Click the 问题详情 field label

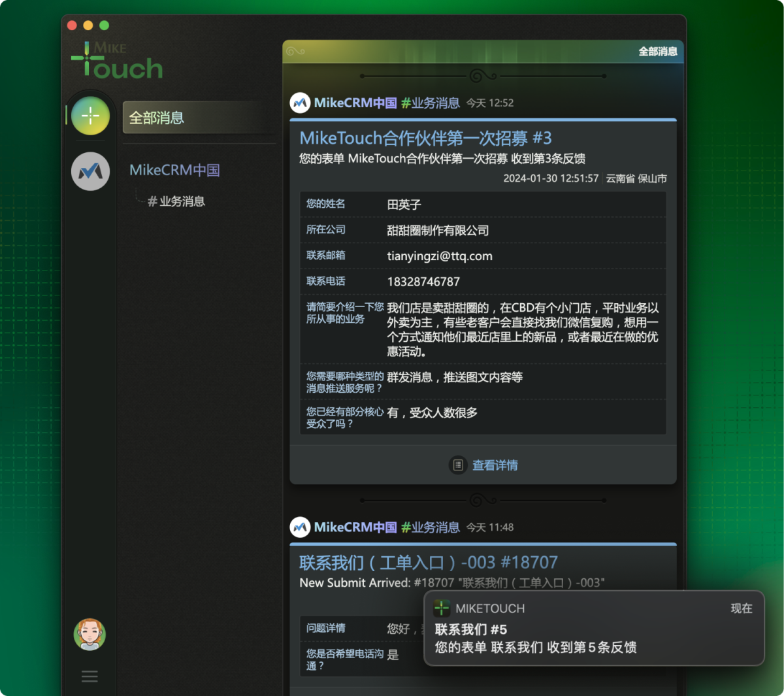tap(326, 627)
